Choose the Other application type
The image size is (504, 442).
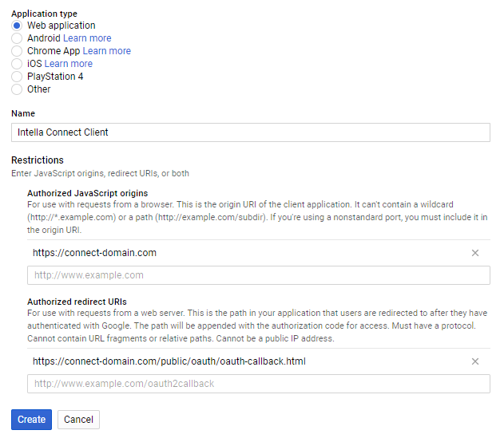(x=17, y=89)
